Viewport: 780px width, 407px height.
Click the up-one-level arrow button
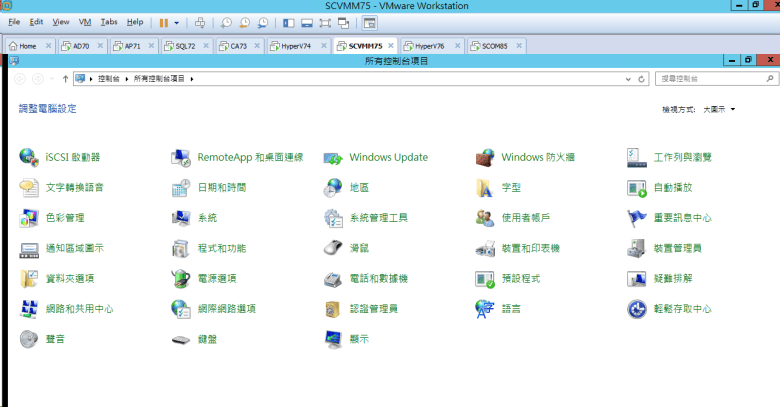point(65,78)
